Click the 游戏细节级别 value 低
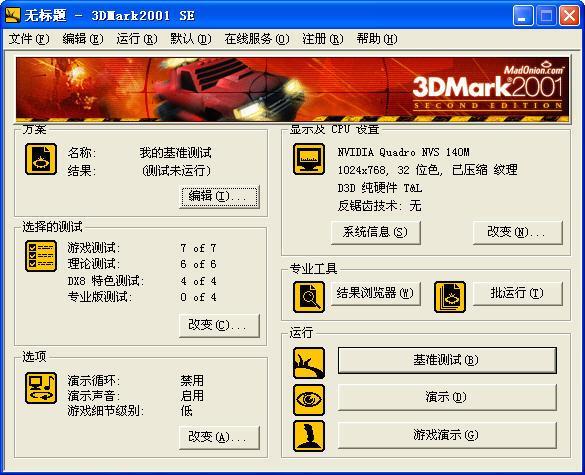Image resolution: width=585 pixels, height=475 pixels. [187, 410]
